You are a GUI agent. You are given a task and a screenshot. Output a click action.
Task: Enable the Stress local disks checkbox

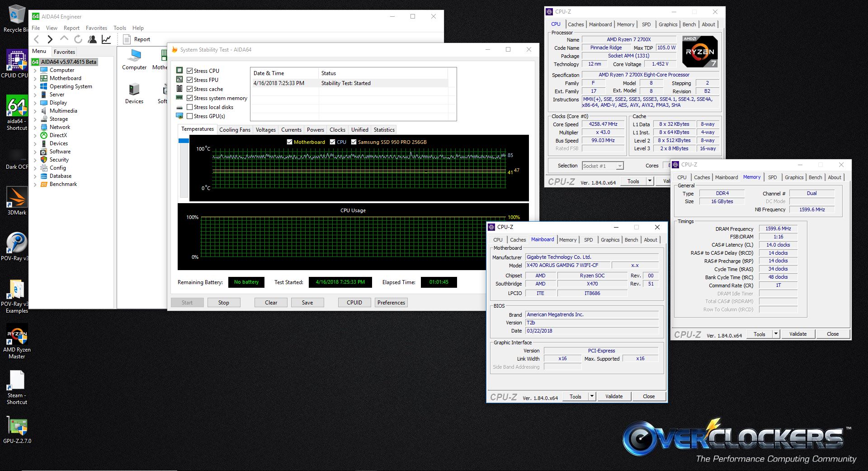(x=190, y=107)
